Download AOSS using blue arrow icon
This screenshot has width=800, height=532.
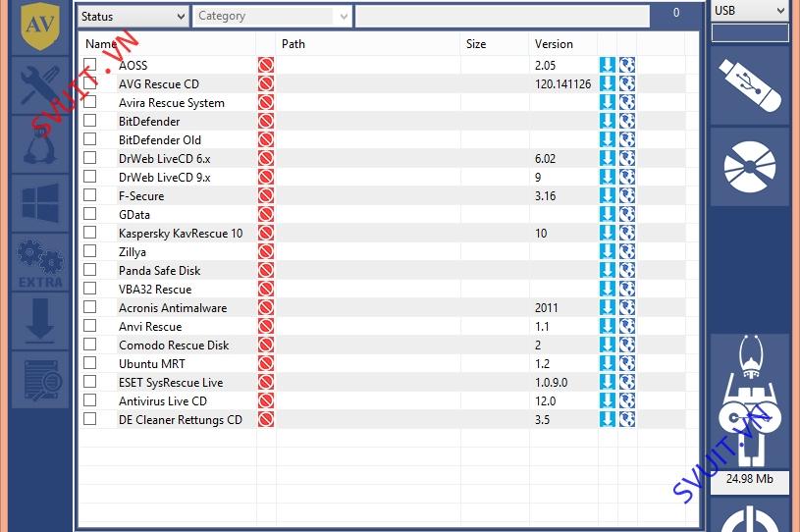click(608, 66)
